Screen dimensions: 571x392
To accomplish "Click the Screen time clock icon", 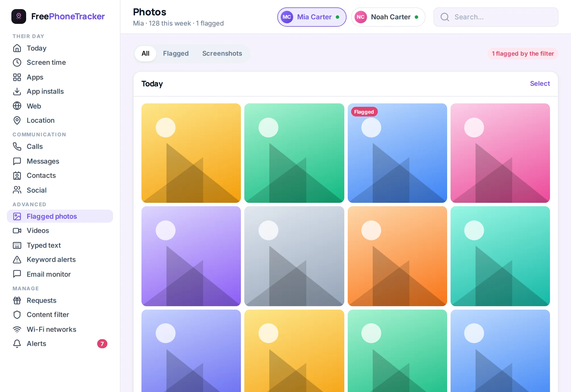I will tap(17, 62).
